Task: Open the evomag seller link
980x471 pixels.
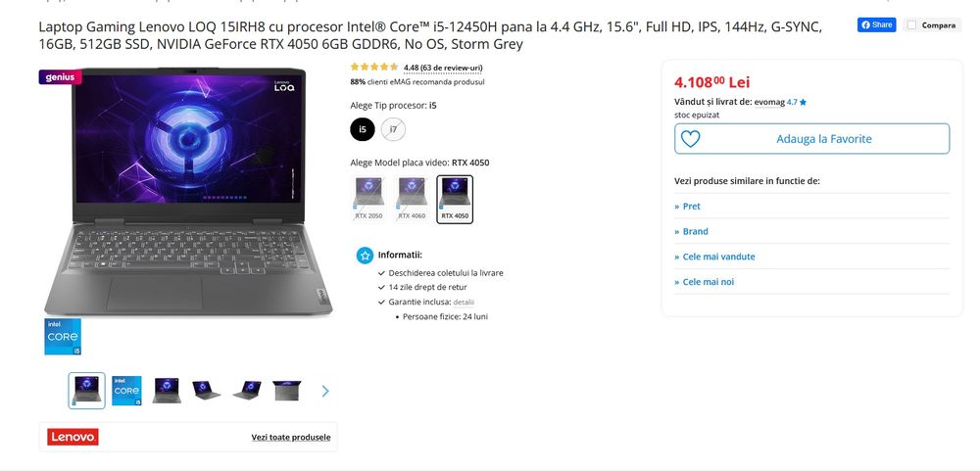Action: click(x=769, y=102)
